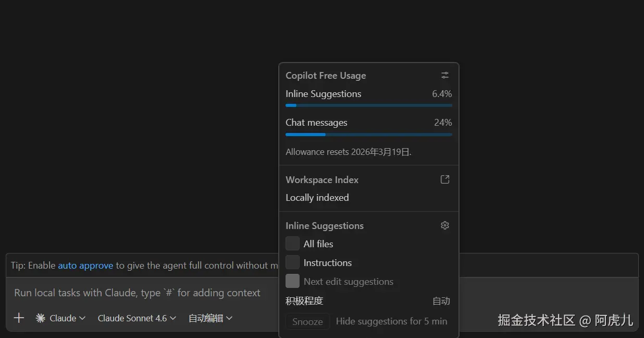Click the plus icon to add context
The height and width of the screenshot is (338, 644).
19,318
